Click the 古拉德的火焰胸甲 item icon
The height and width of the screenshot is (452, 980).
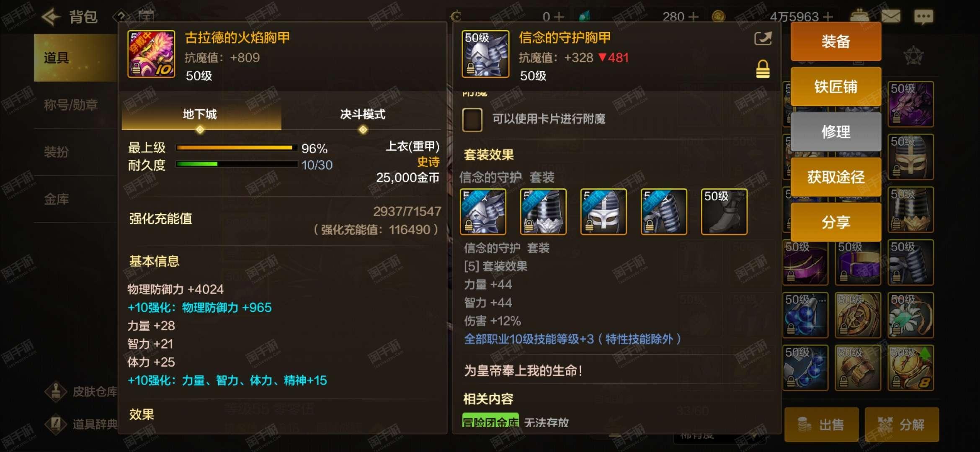coord(151,54)
